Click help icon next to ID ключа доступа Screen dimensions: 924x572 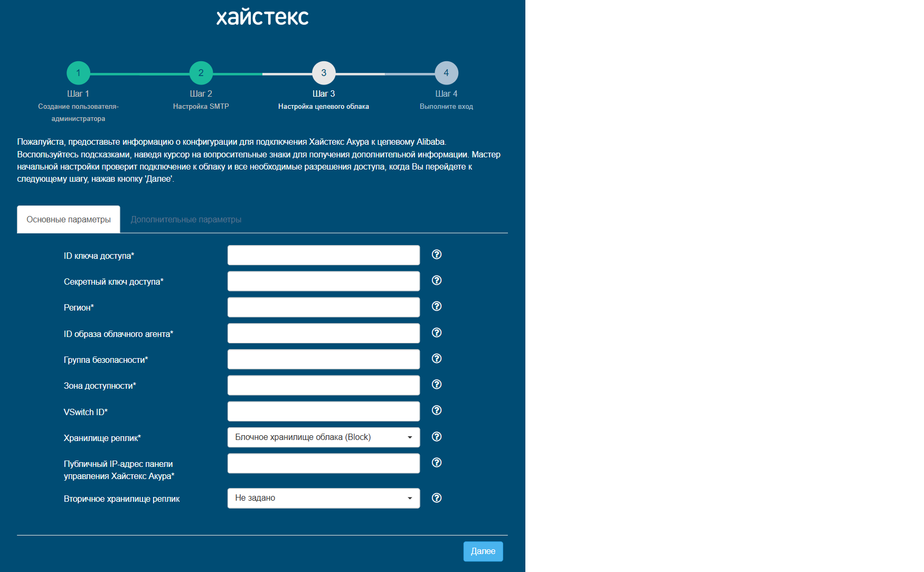(437, 255)
